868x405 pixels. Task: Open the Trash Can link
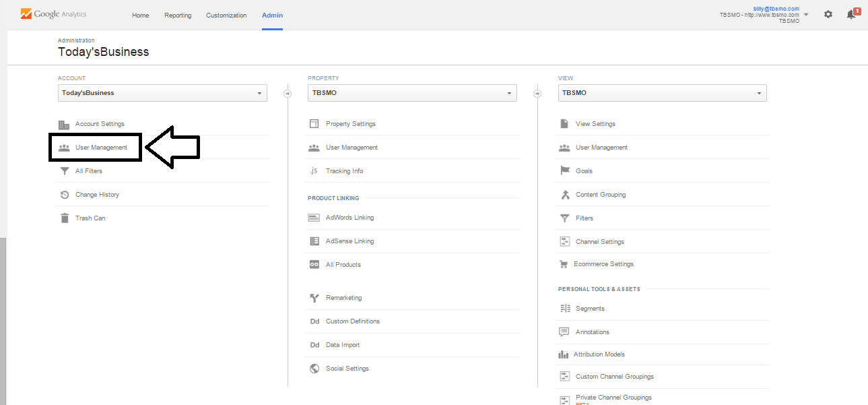click(90, 218)
